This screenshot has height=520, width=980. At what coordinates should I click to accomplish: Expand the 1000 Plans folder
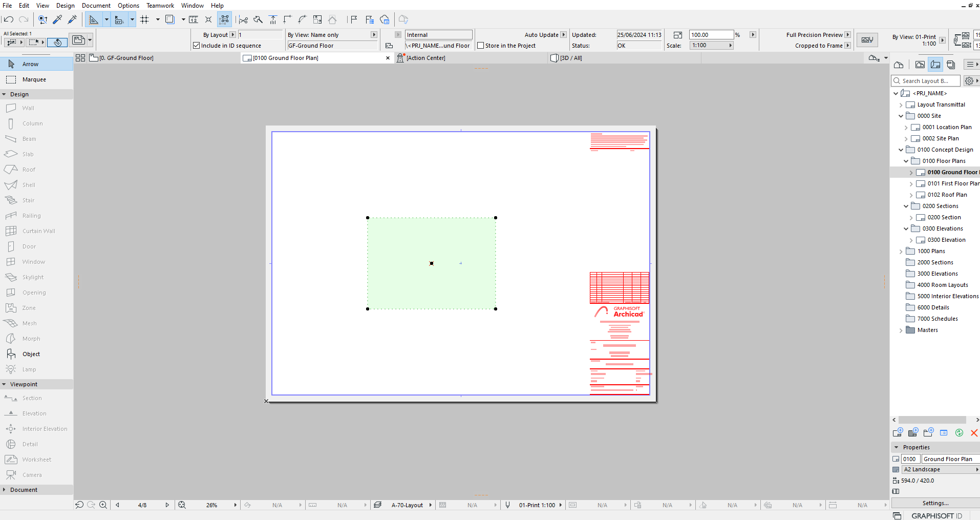(901, 251)
